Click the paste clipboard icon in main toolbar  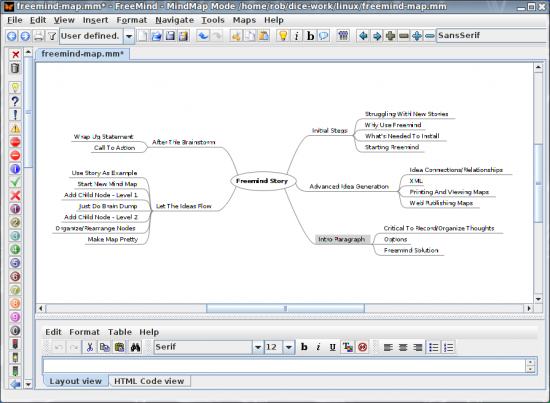[x=263, y=36]
